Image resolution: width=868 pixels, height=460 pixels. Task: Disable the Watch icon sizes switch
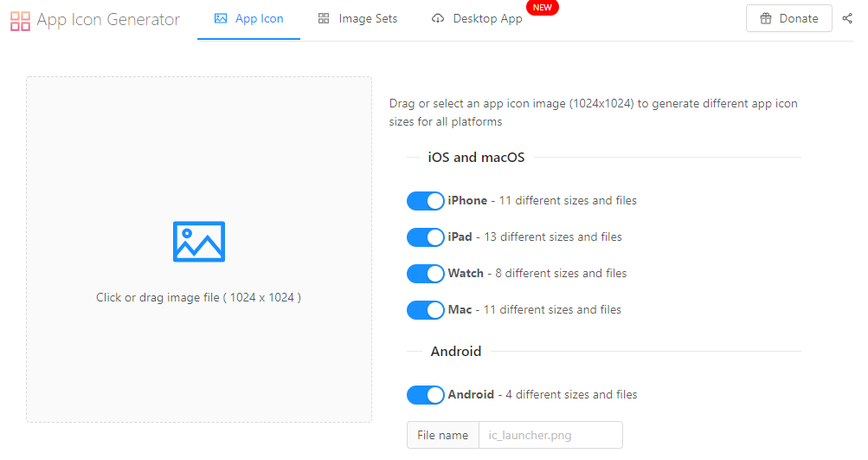coord(425,274)
